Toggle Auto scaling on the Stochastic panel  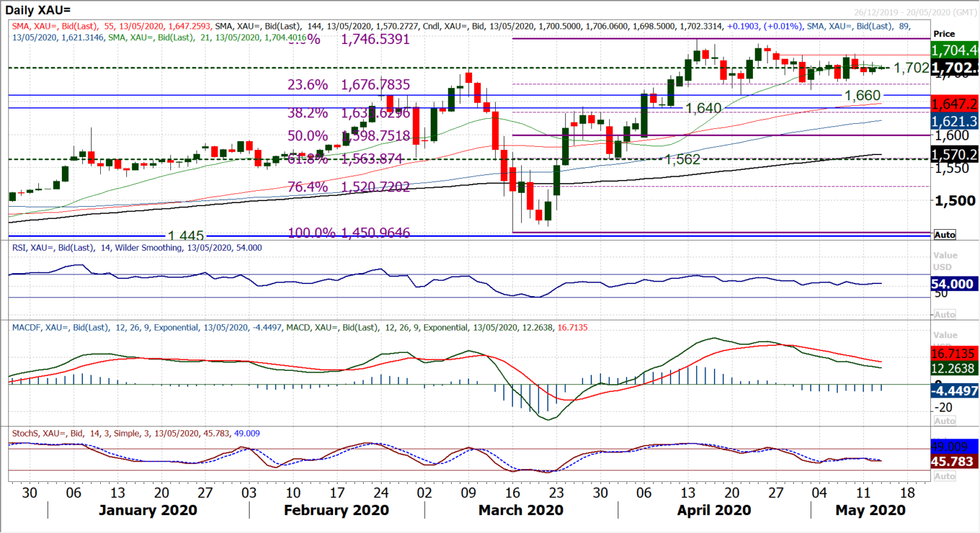click(944, 476)
